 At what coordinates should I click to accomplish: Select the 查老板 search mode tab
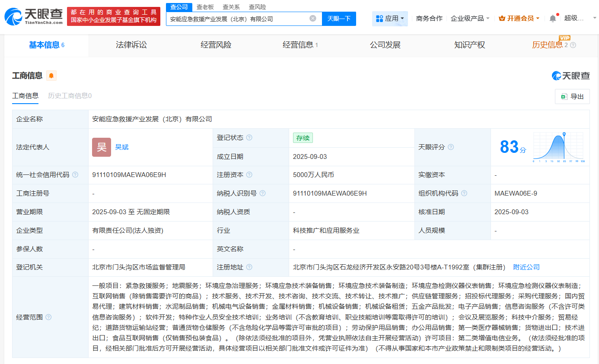[205, 7]
